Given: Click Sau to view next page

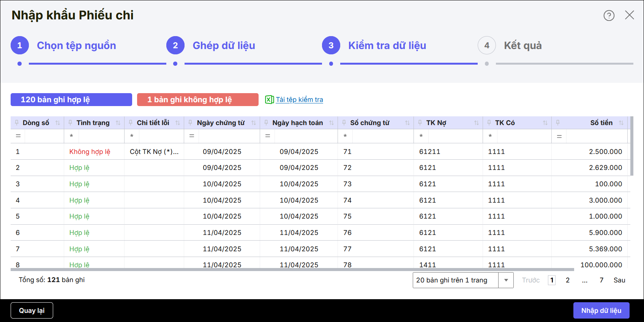Looking at the screenshot, I should (x=619, y=280).
